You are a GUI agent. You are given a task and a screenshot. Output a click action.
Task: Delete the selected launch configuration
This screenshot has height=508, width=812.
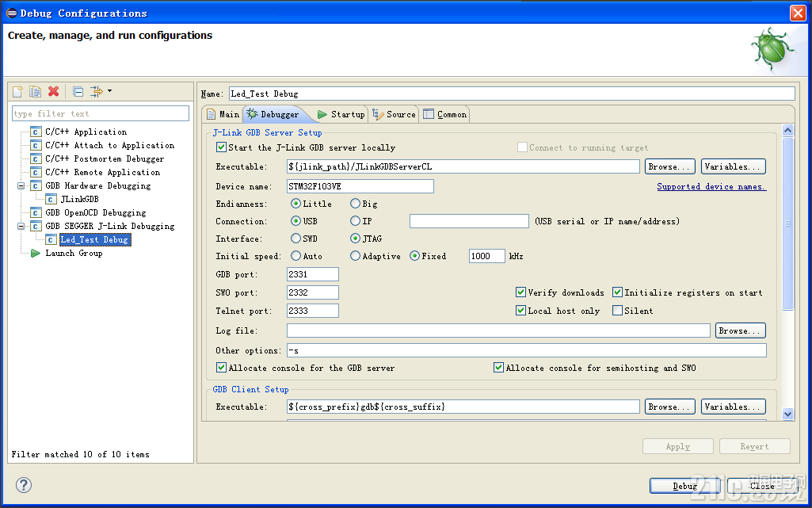(x=53, y=92)
